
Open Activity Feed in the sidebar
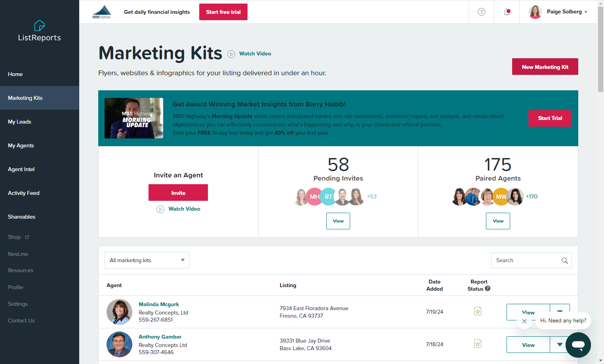24,193
